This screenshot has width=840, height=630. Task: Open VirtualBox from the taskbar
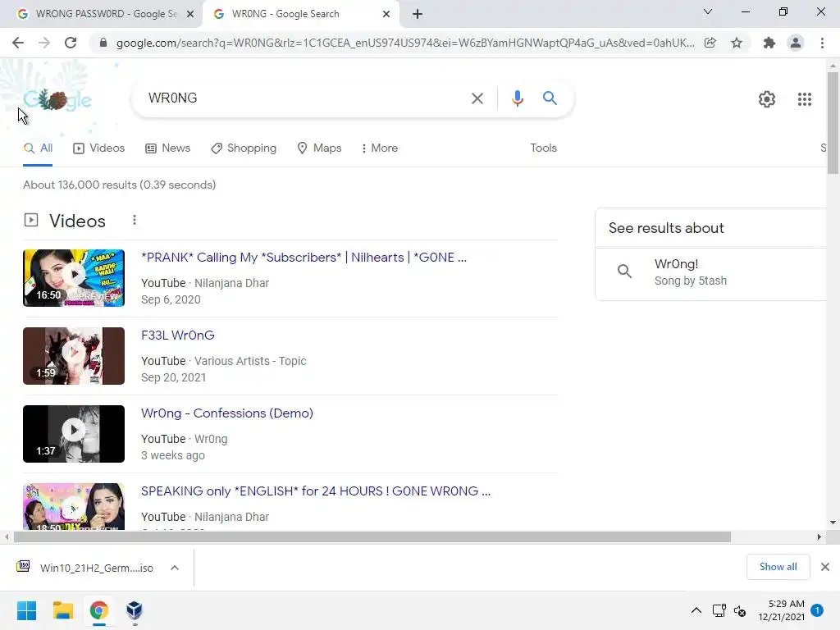coord(135,610)
